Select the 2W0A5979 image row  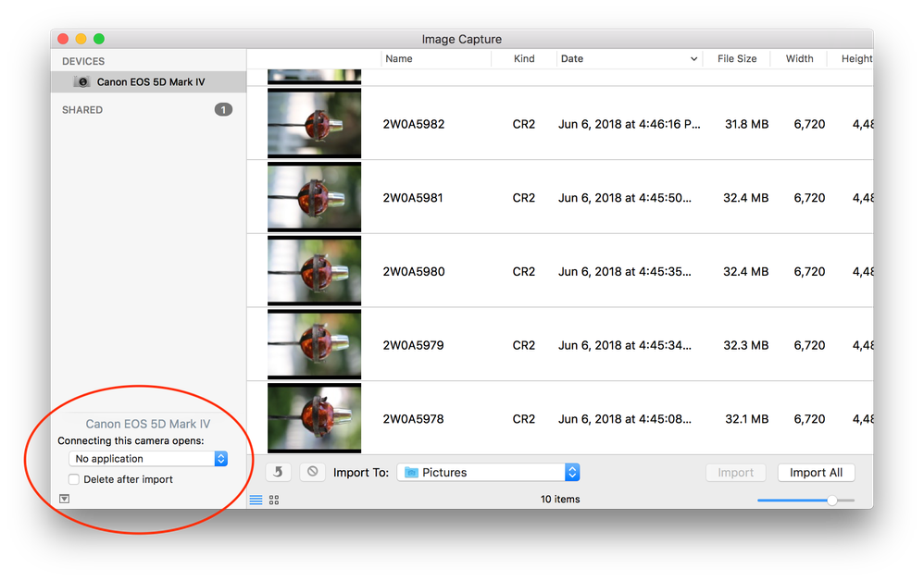(556, 345)
